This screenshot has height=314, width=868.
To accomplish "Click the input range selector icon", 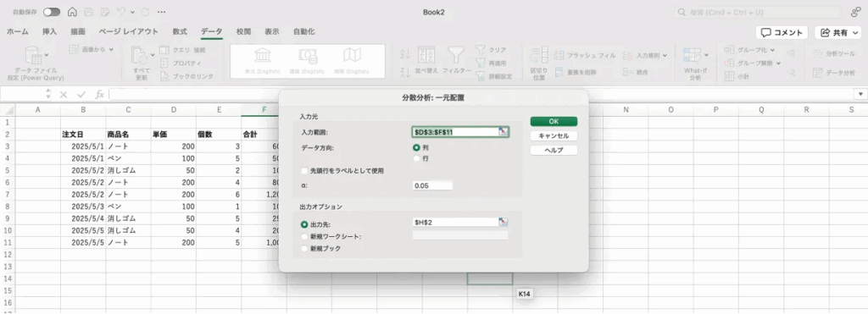I will [503, 132].
